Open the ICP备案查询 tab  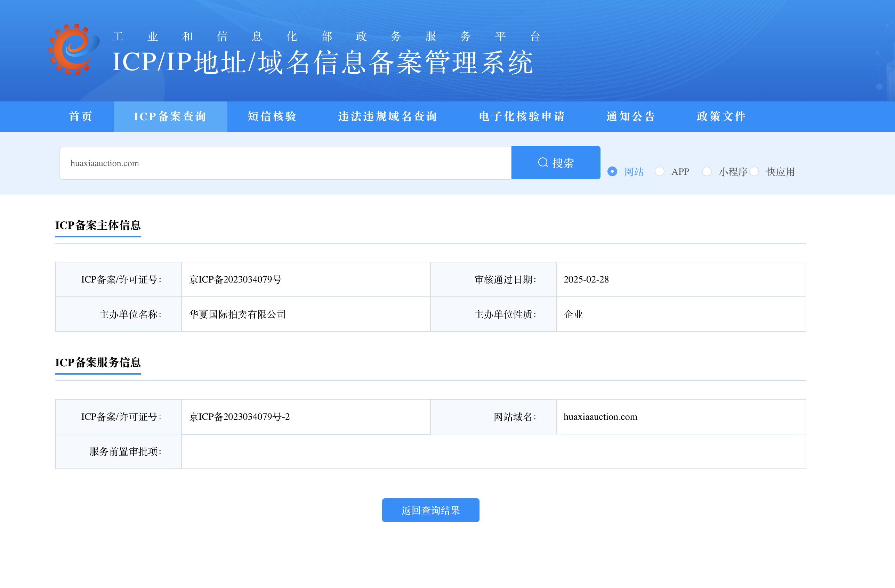[x=170, y=116]
